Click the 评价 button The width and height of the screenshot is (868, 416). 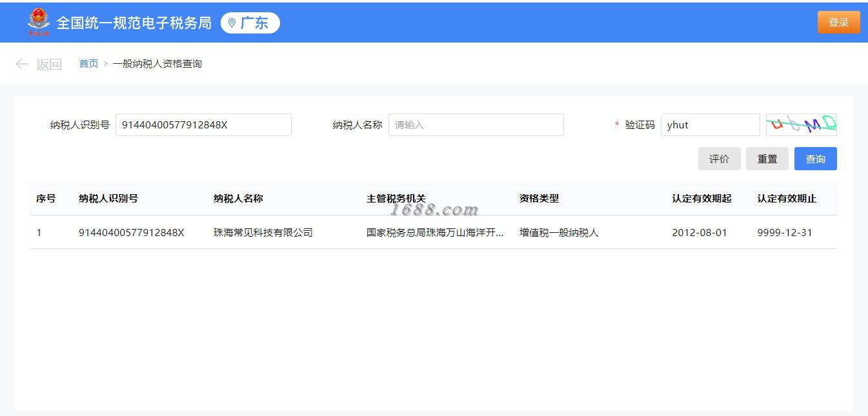[x=719, y=159]
